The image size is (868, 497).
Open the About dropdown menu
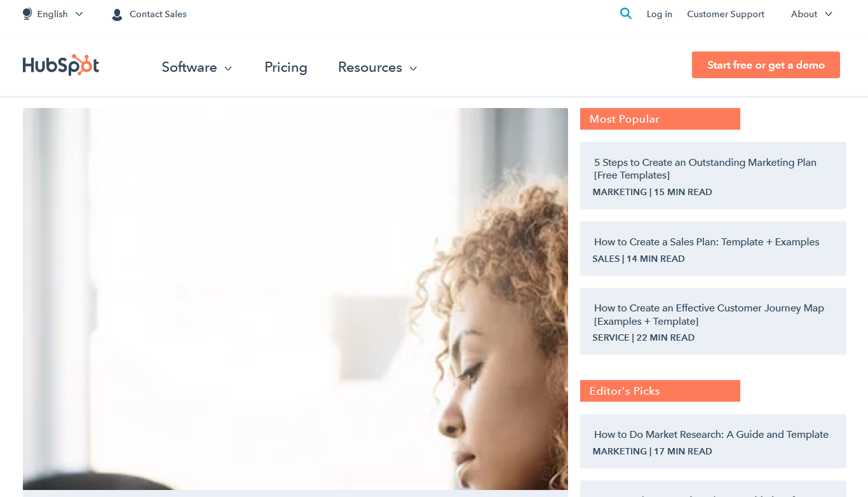(811, 14)
